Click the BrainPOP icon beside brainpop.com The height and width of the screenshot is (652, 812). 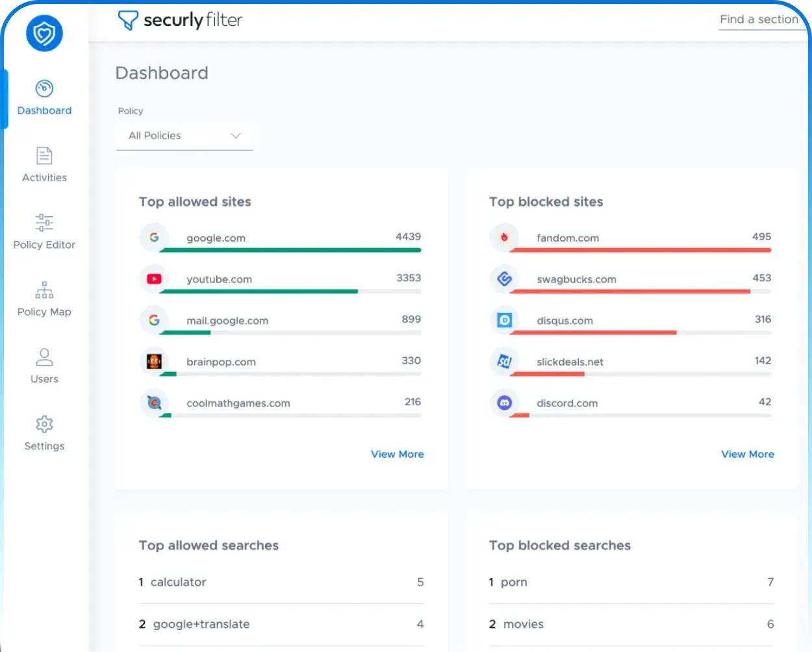pyautogui.click(x=154, y=362)
